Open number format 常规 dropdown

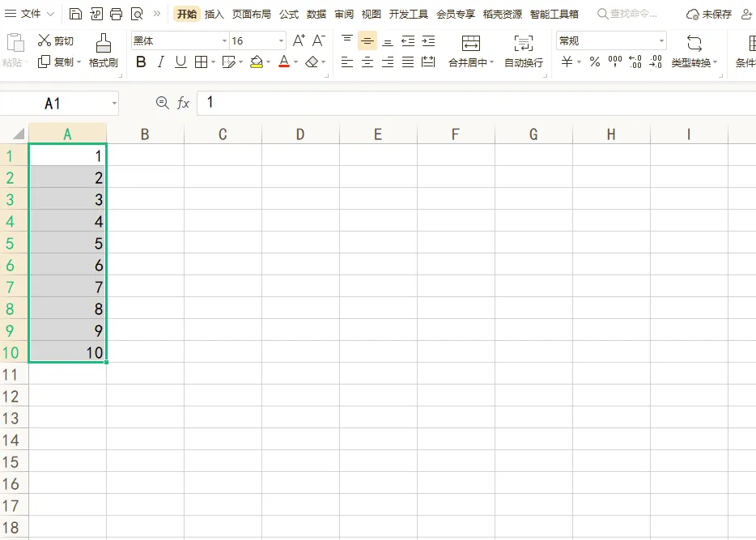pos(661,41)
